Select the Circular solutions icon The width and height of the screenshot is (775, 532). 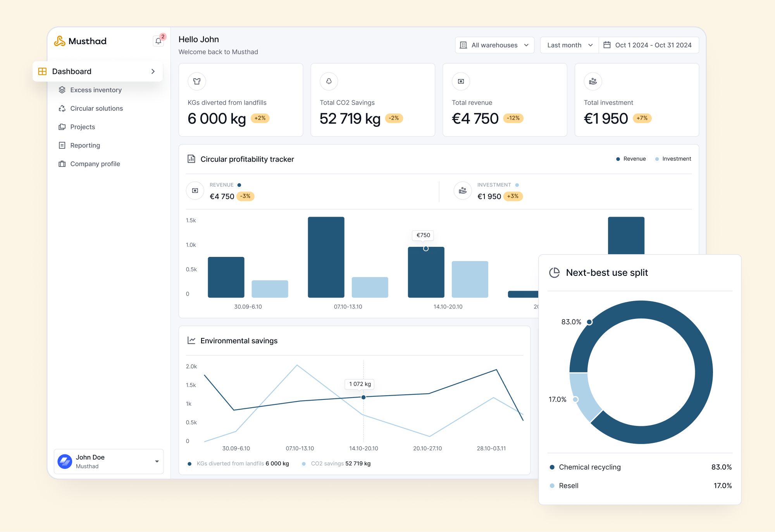coord(62,108)
